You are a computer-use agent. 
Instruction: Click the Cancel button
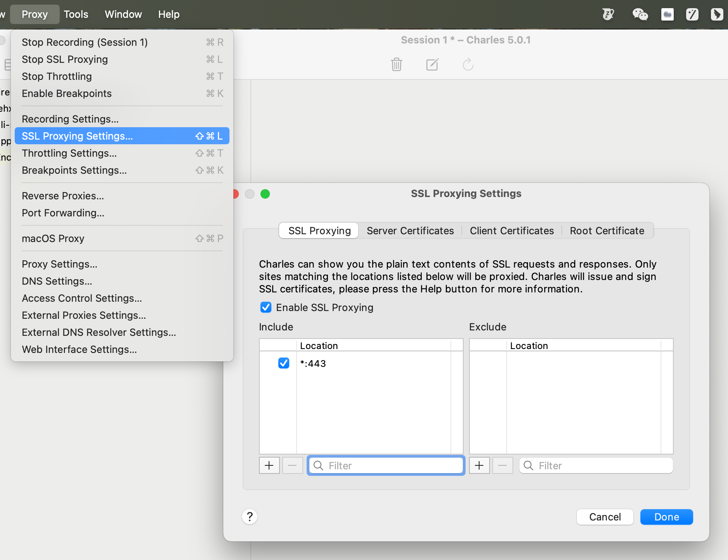(x=605, y=517)
